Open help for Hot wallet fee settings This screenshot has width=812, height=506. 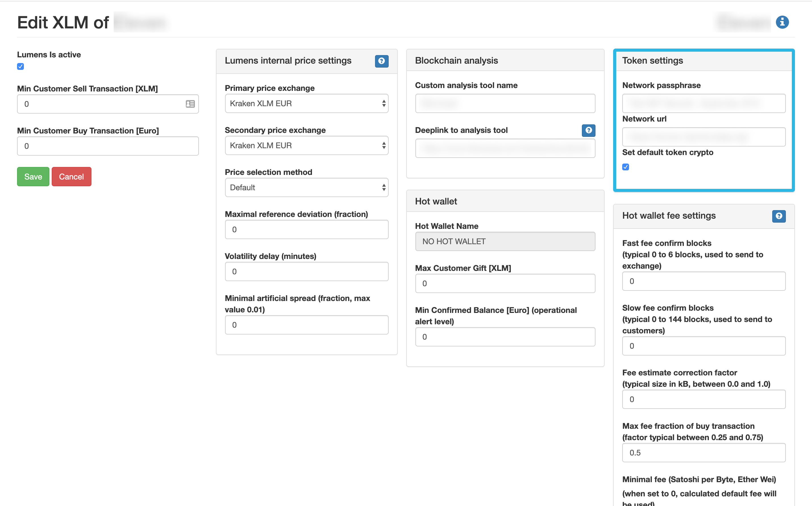[778, 216]
